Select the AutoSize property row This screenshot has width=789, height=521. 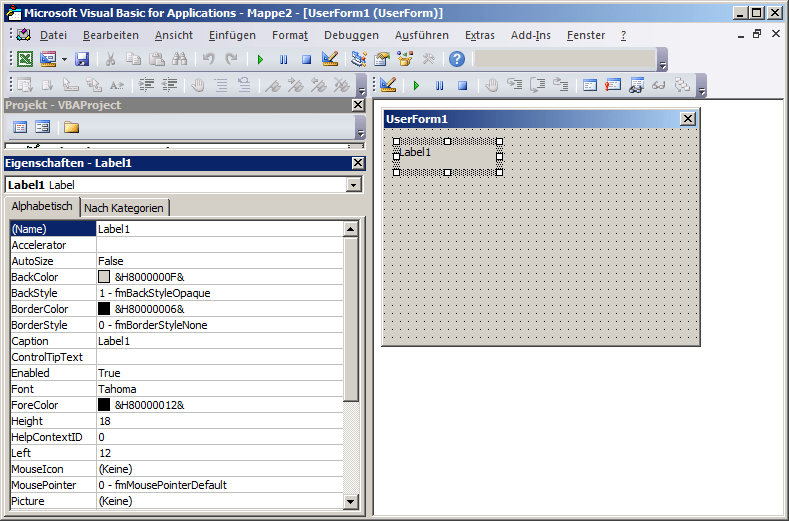click(x=177, y=261)
